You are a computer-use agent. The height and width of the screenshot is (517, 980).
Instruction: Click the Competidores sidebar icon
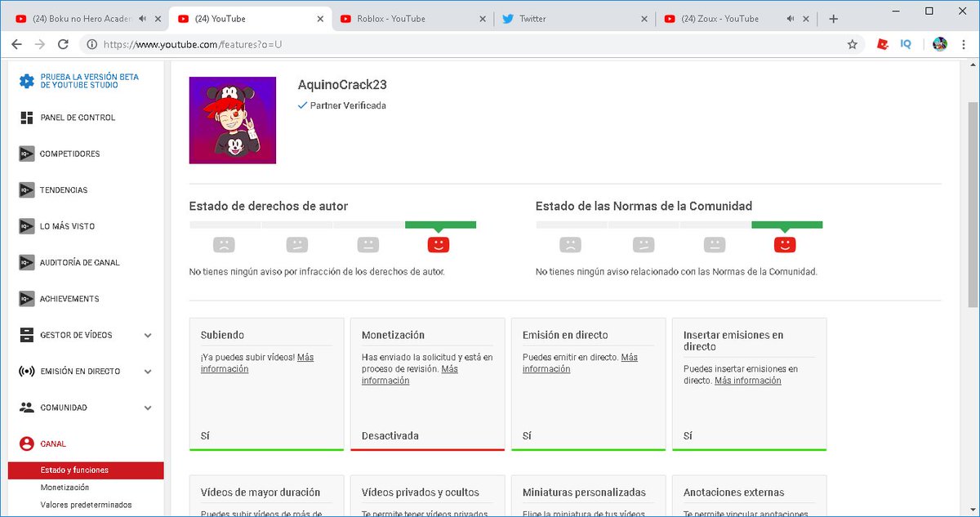tap(27, 154)
